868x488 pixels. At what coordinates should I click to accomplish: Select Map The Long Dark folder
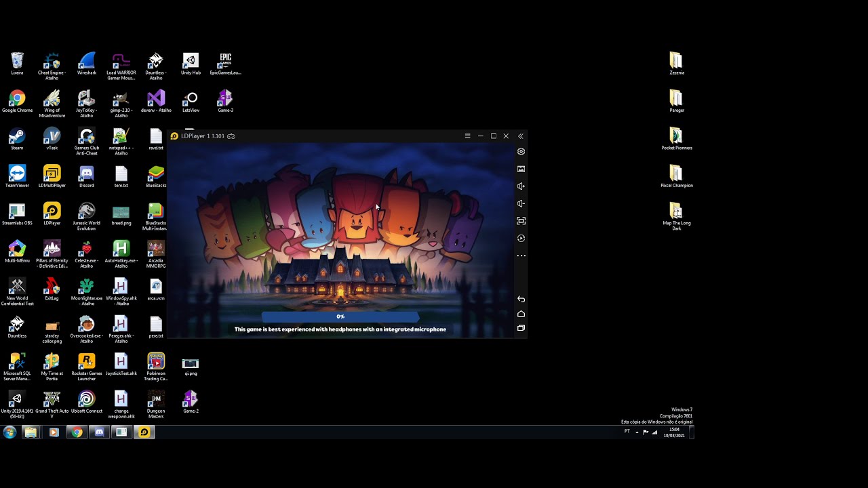click(676, 217)
